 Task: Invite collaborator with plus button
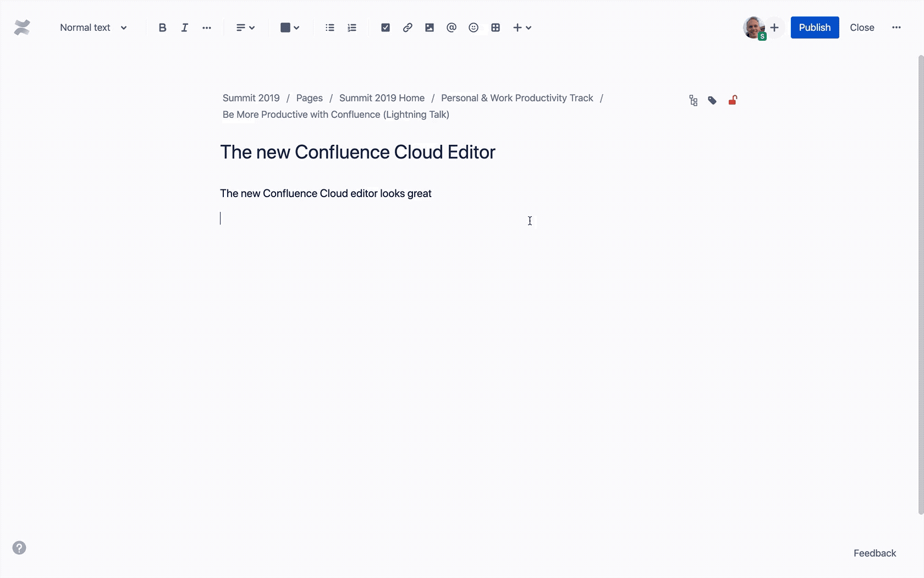pyautogui.click(x=774, y=28)
